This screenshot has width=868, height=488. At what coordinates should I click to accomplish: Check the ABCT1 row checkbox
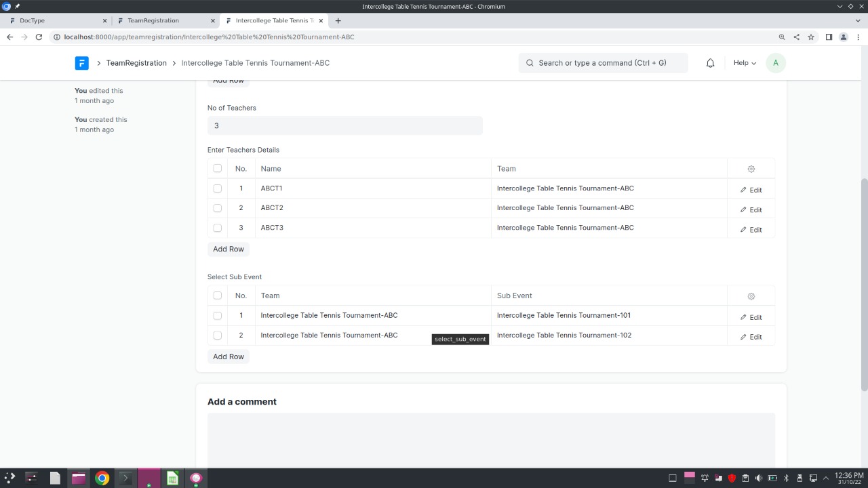(x=217, y=188)
